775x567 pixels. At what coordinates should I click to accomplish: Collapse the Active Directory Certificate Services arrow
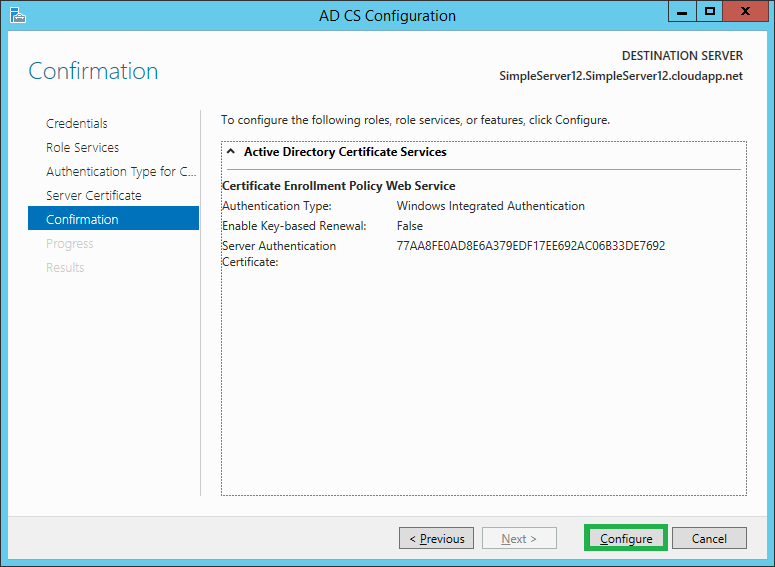click(231, 152)
